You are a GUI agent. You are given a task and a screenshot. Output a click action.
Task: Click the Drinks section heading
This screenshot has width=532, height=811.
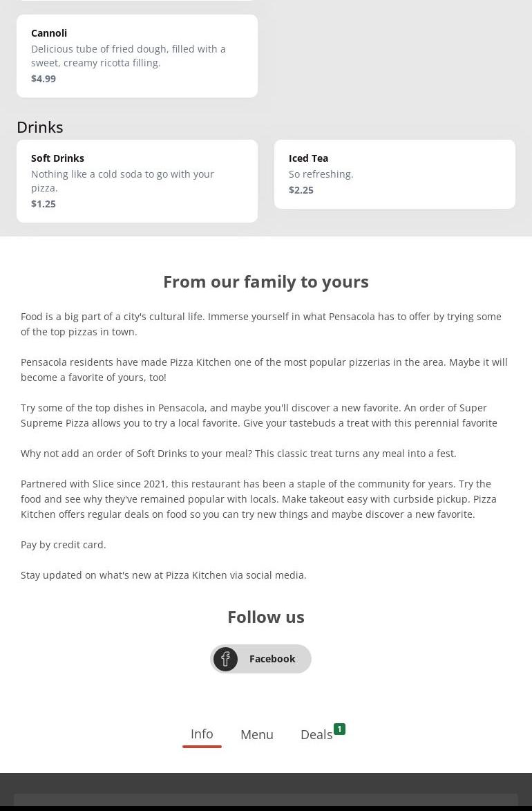(40, 127)
